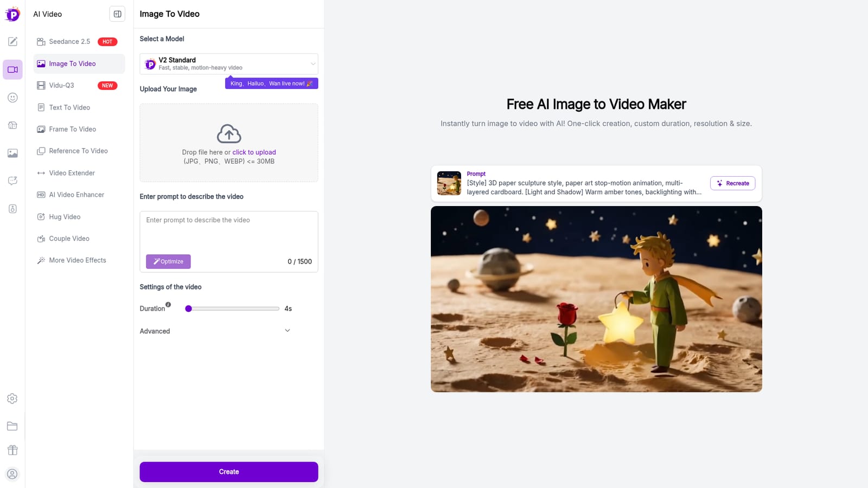Viewport: 868px width, 488px height.
Task: Click the app logo icon
Action: click(12, 14)
